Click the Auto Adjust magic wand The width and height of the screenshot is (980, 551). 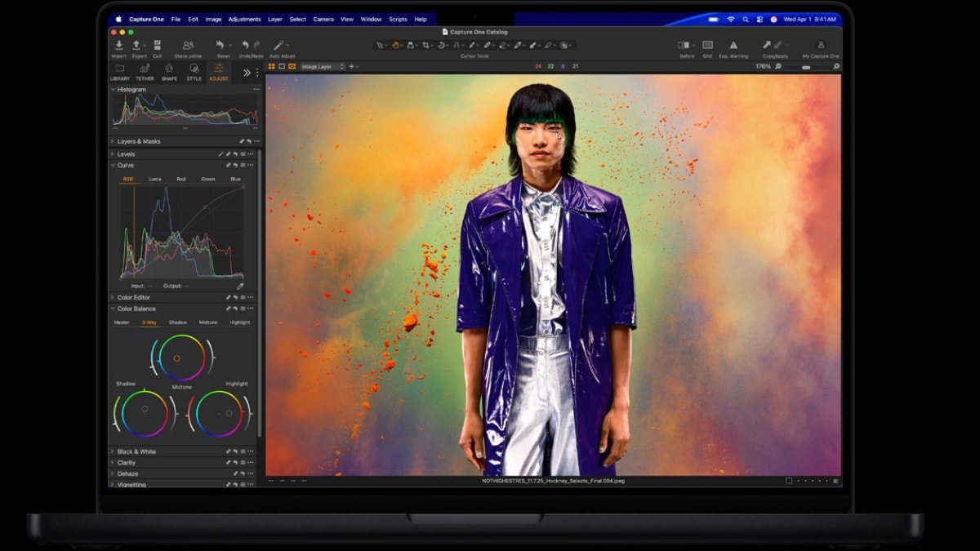click(278, 45)
